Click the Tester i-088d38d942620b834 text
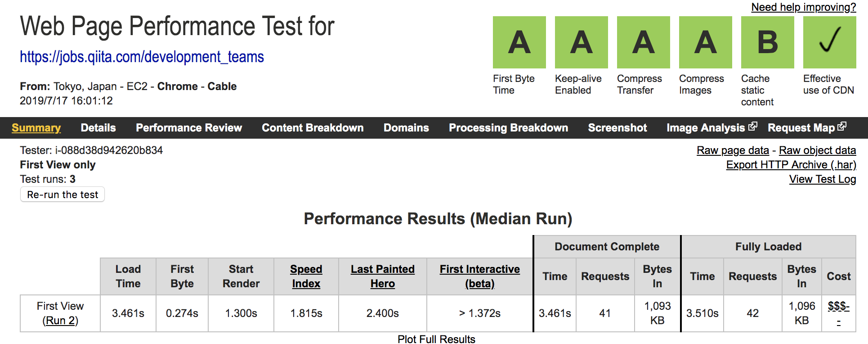Screen dimensions: 868x344 click(x=91, y=150)
